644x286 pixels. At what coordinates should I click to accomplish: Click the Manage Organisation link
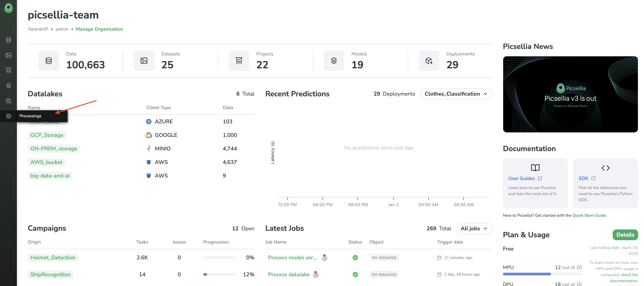[99, 29]
